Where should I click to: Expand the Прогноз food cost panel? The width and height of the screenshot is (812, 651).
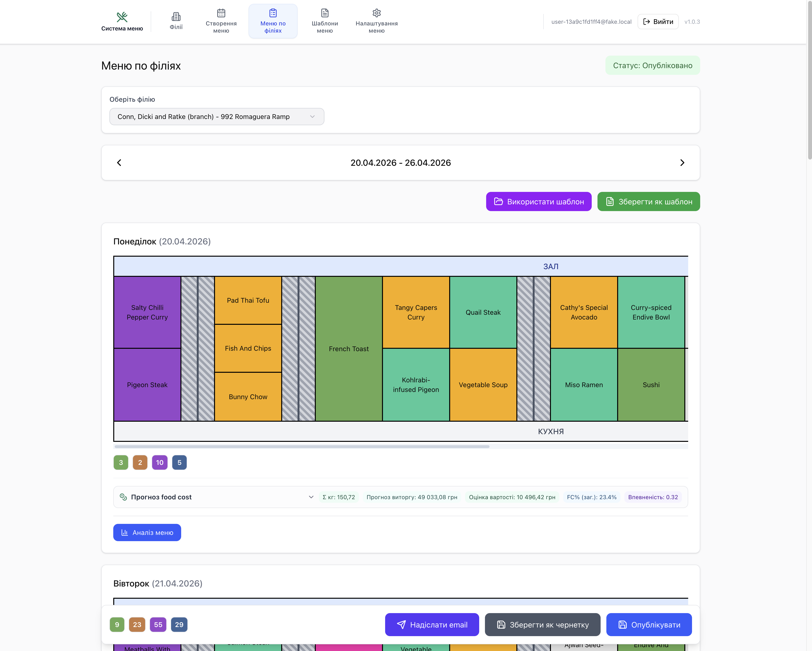tap(400, 497)
